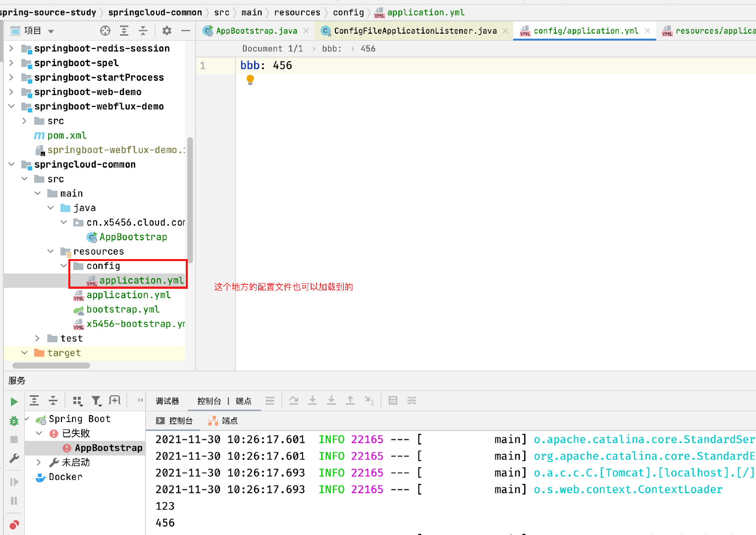Screen dimensions: 756x535
Task: Open the 调试器 debugger tab
Action: 167,401
